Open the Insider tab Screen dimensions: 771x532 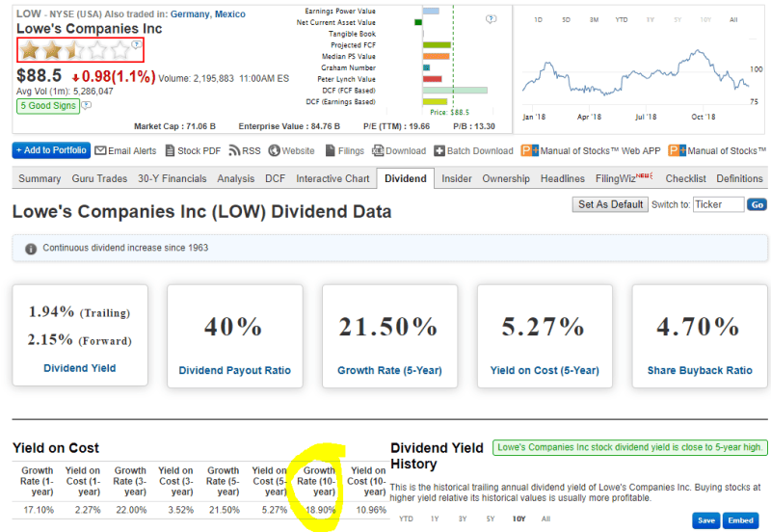click(456, 178)
